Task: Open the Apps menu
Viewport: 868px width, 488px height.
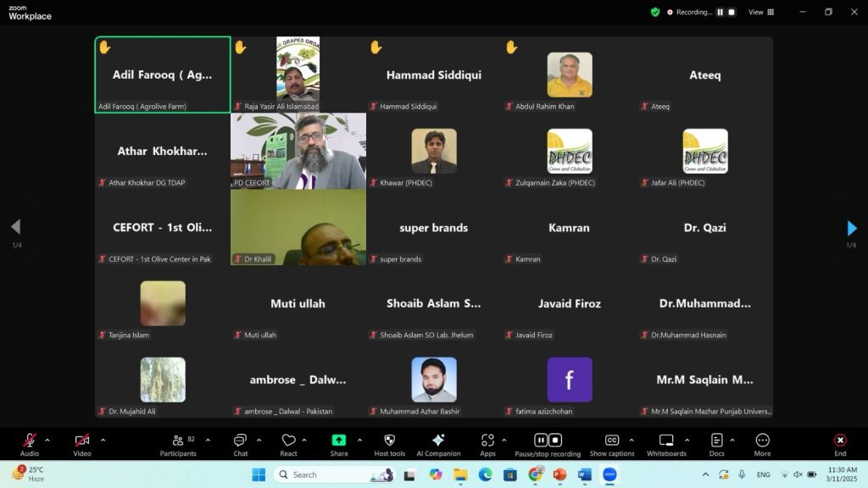Action: point(487,444)
